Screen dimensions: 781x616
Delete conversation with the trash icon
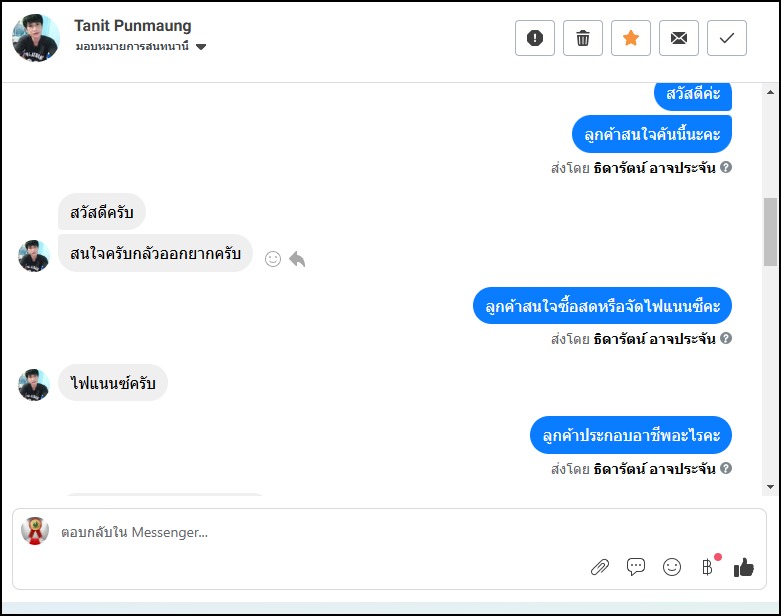pyautogui.click(x=583, y=38)
